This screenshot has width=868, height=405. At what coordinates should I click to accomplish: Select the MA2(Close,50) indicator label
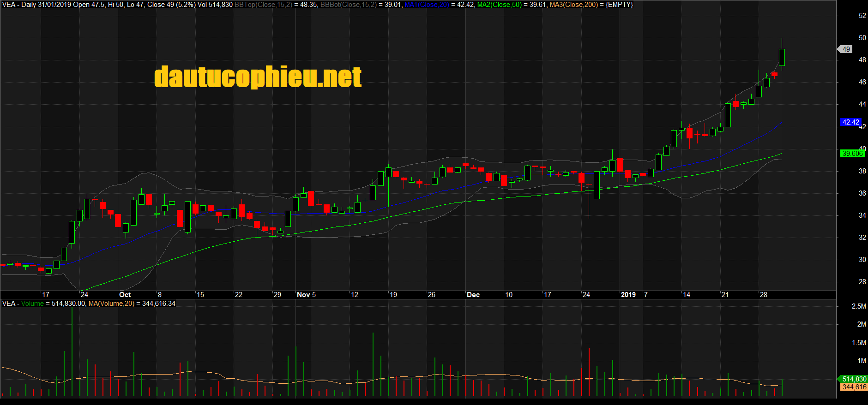(499, 5)
